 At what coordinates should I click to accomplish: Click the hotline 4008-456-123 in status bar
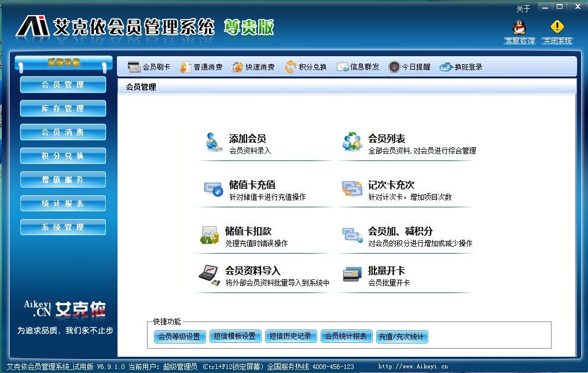tap(333, 367)
